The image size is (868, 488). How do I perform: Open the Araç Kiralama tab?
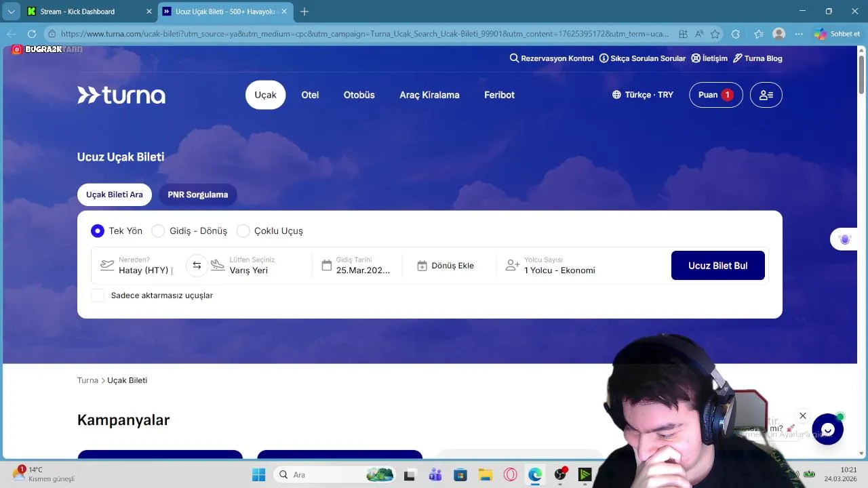(429, 95)
